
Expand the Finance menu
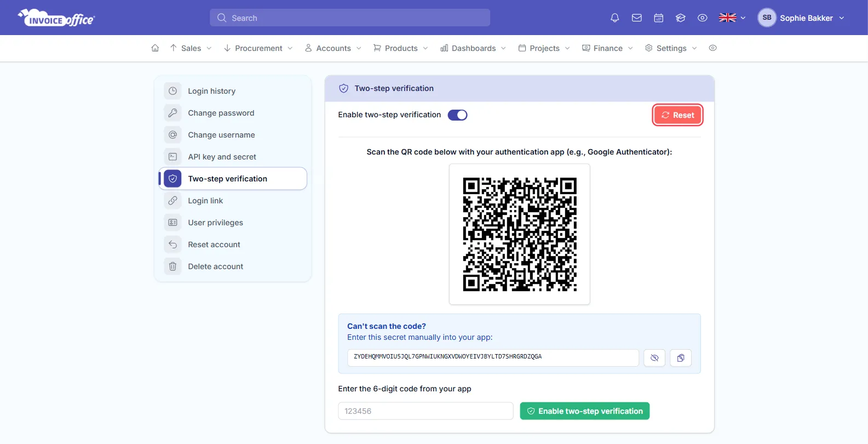click(608, 48)
